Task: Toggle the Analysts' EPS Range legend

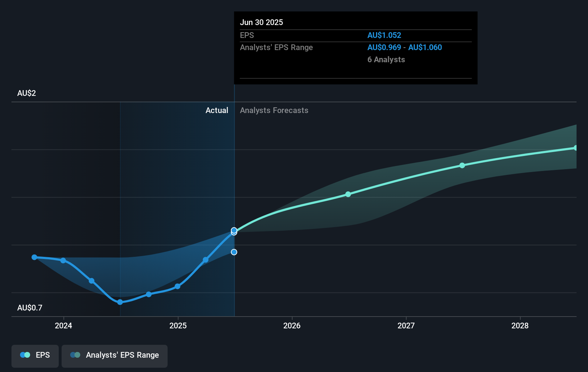Action: tap(115, 355)
